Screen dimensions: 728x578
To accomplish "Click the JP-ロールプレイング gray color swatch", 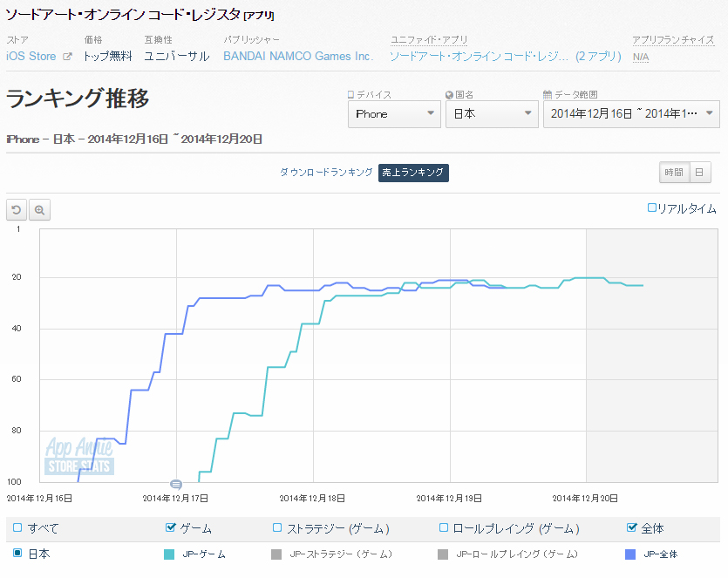I will tap(443, 554).
